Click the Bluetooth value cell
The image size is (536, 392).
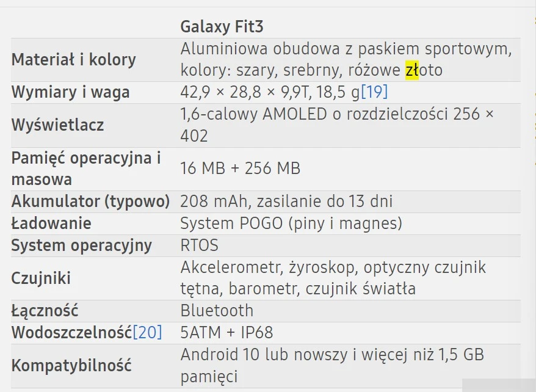pos(217,310)
